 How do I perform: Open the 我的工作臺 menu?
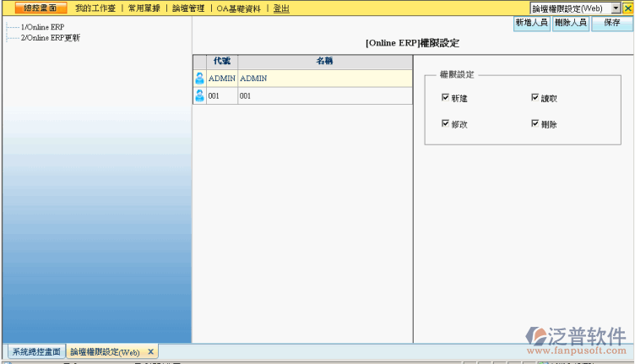click(95, 8)
